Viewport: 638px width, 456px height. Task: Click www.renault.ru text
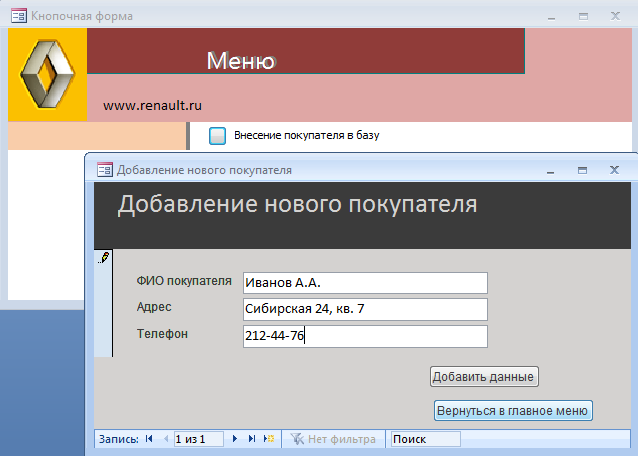(x=152, y=106)
